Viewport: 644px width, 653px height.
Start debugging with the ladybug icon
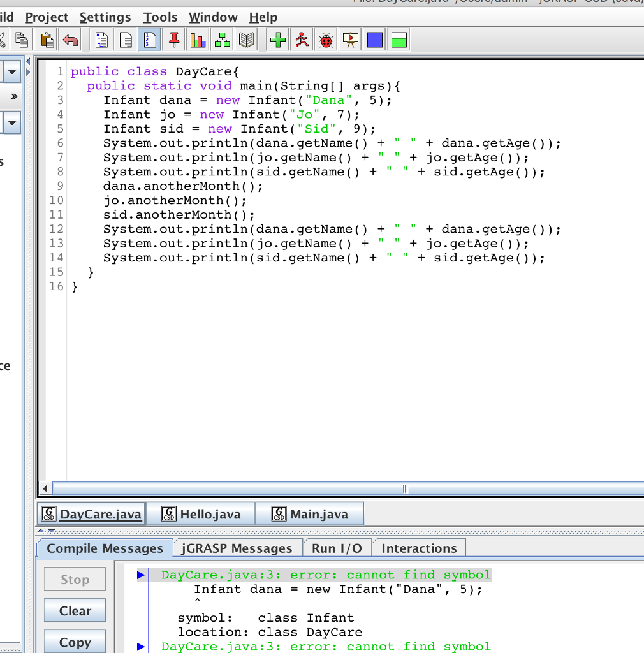(x=326, y=41)
